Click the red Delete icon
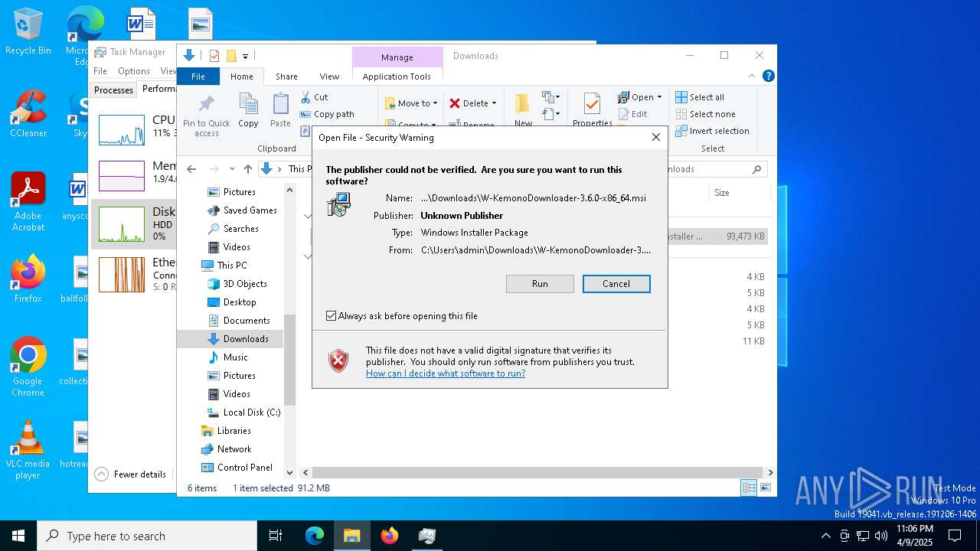 click(x=455, y=103)
